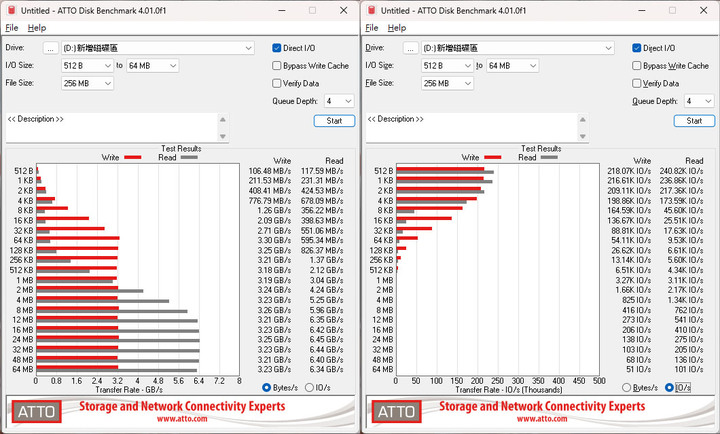Screen dimensions: 720x434
Task: Uncheck Direct I/O in left window
Action: [276, 48]
